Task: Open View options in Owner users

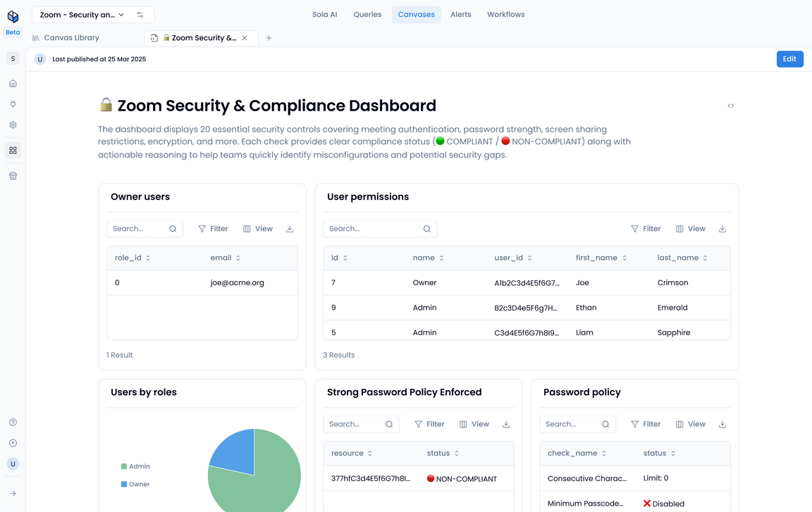Action: pos(258,229)
